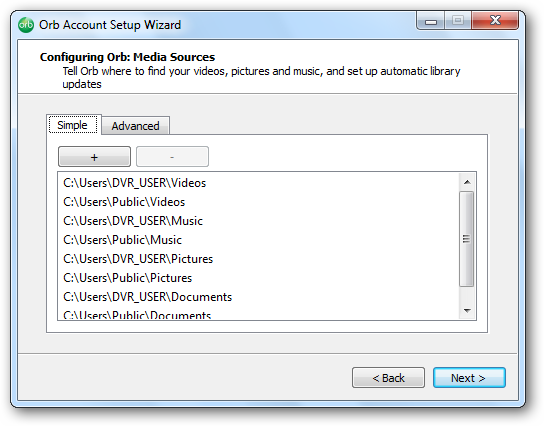
Task: Click the Orb logo icon in title bar
Action: [x=26, y=25]
